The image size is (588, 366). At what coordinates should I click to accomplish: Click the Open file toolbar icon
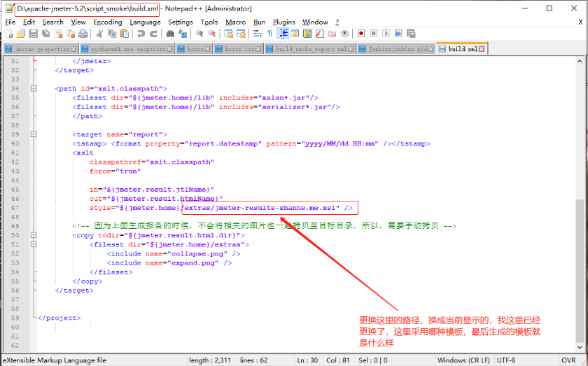21,34
